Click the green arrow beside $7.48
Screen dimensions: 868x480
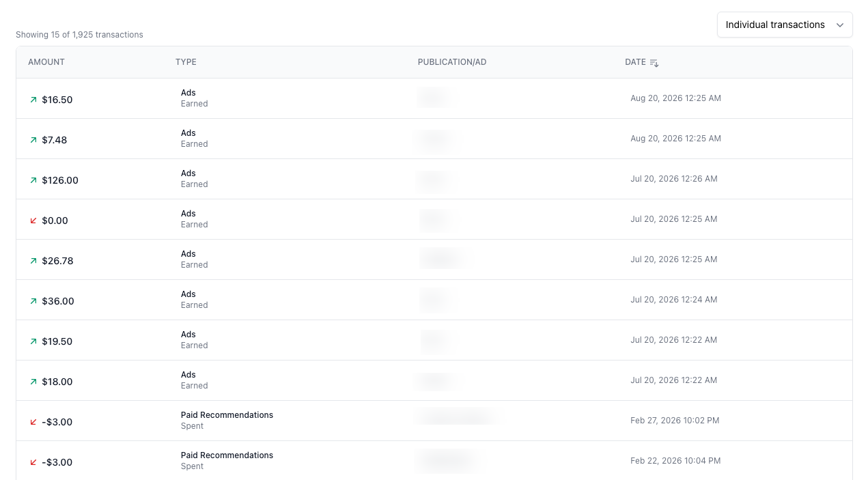33,140
